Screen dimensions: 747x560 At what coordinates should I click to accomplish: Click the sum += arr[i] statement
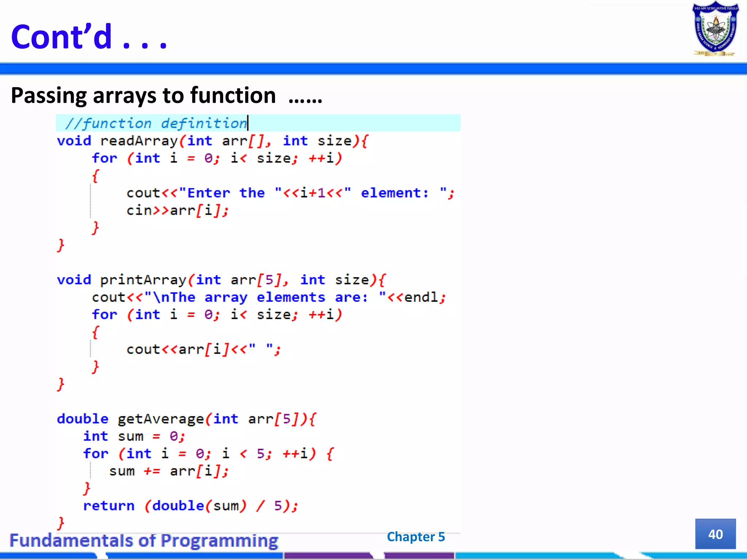click(169, 471)
